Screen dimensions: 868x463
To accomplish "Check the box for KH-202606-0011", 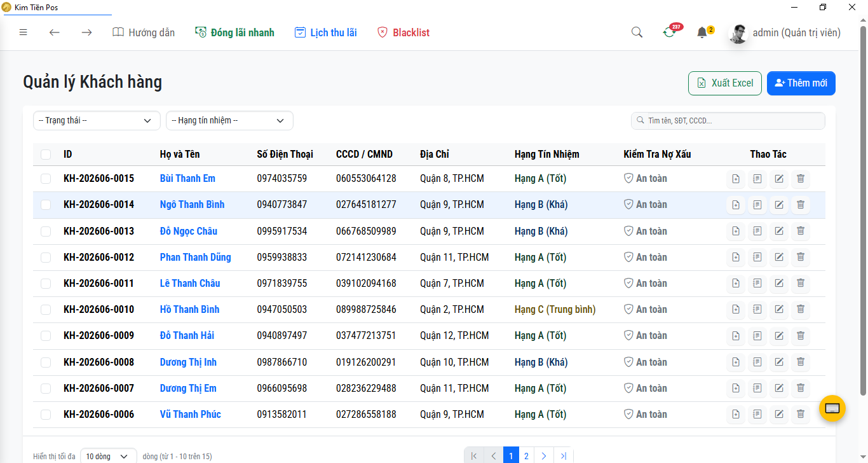I will click(x=46, y=283).
